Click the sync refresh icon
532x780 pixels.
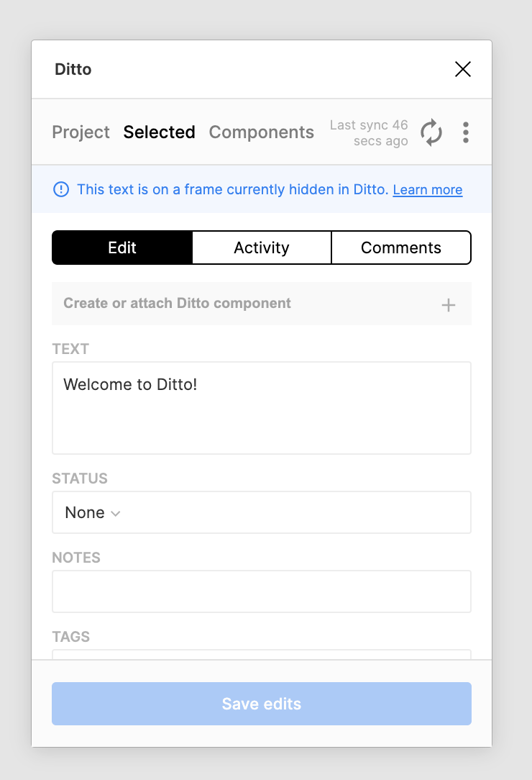(x=431, y=132)
